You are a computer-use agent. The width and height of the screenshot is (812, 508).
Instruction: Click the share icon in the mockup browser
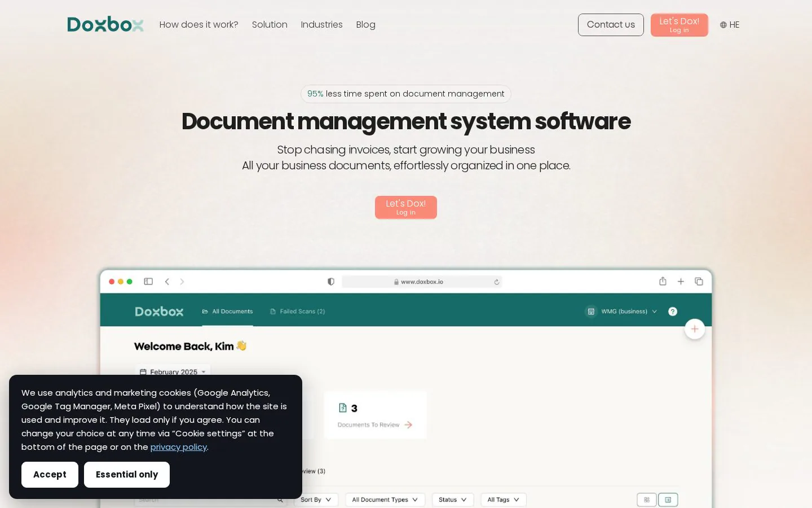(663, 281)
